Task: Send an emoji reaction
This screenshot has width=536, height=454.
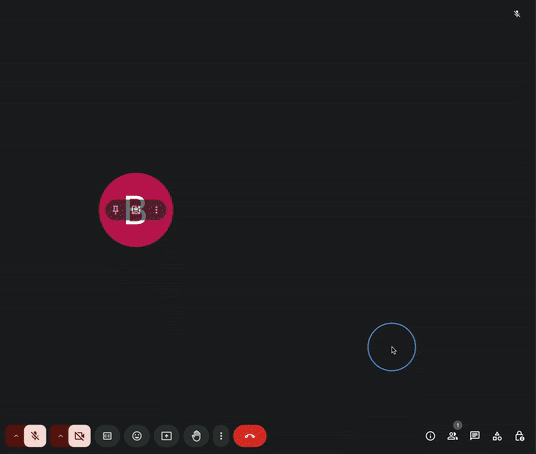Action: pyautogui.click(x=137, y=436)
